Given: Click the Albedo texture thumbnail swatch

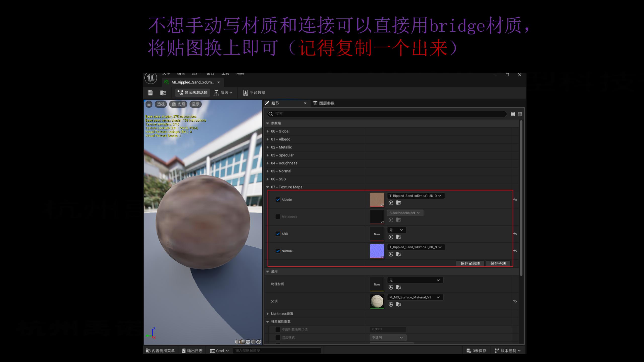Looking at the screenshot, I should click(377, 200).
